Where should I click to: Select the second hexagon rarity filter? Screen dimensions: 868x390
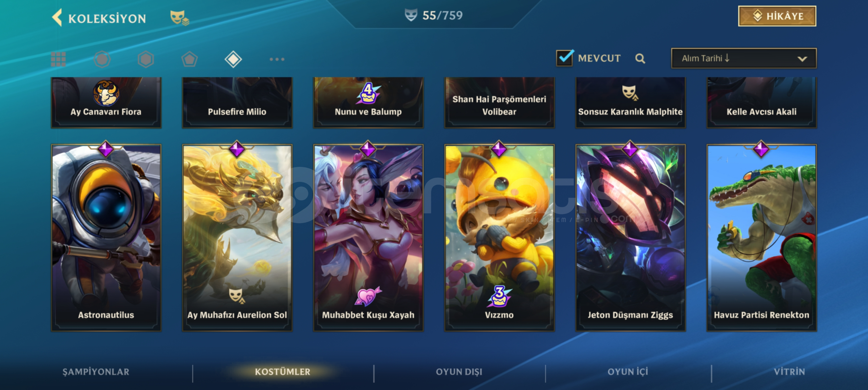146,59
